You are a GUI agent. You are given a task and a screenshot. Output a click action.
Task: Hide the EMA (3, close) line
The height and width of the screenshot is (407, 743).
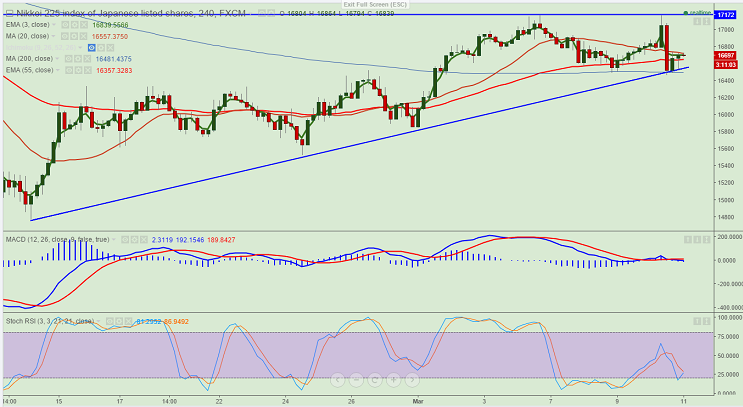[x=65, y=25]
